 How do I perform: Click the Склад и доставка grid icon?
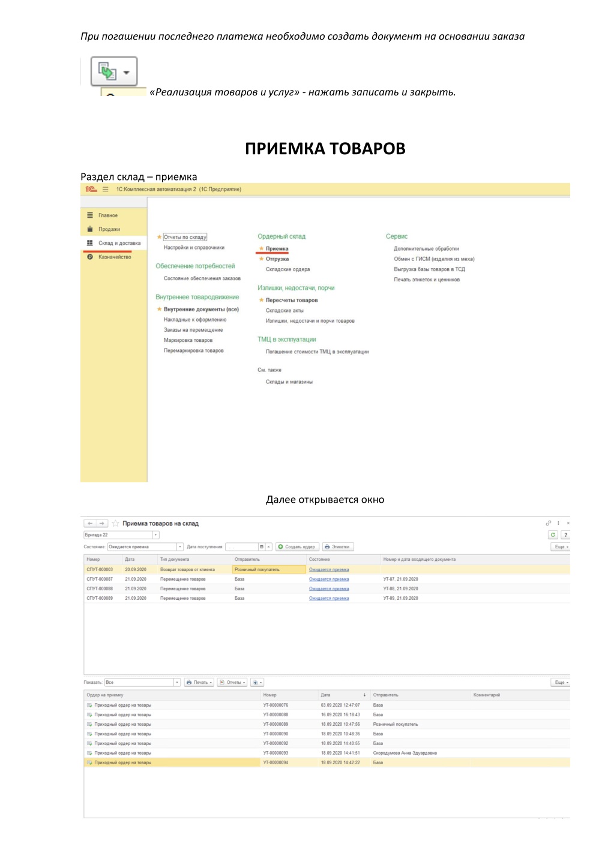pos(90,243)
